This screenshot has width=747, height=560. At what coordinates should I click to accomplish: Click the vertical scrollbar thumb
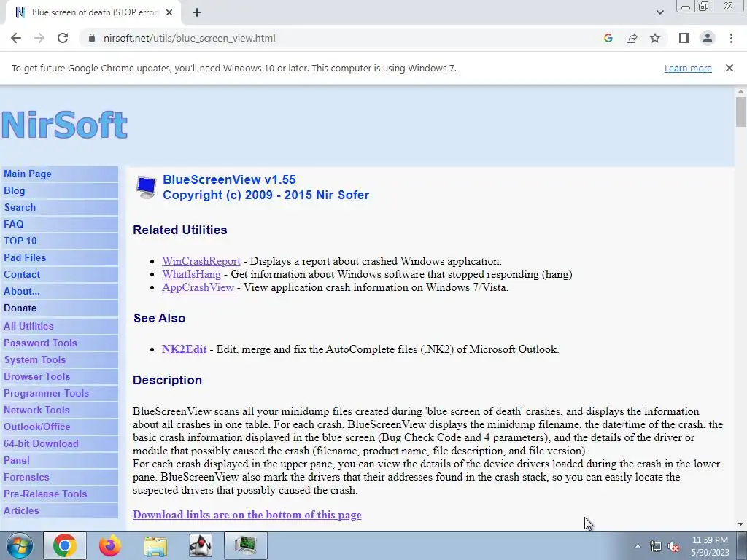click(x=740, y=112)
